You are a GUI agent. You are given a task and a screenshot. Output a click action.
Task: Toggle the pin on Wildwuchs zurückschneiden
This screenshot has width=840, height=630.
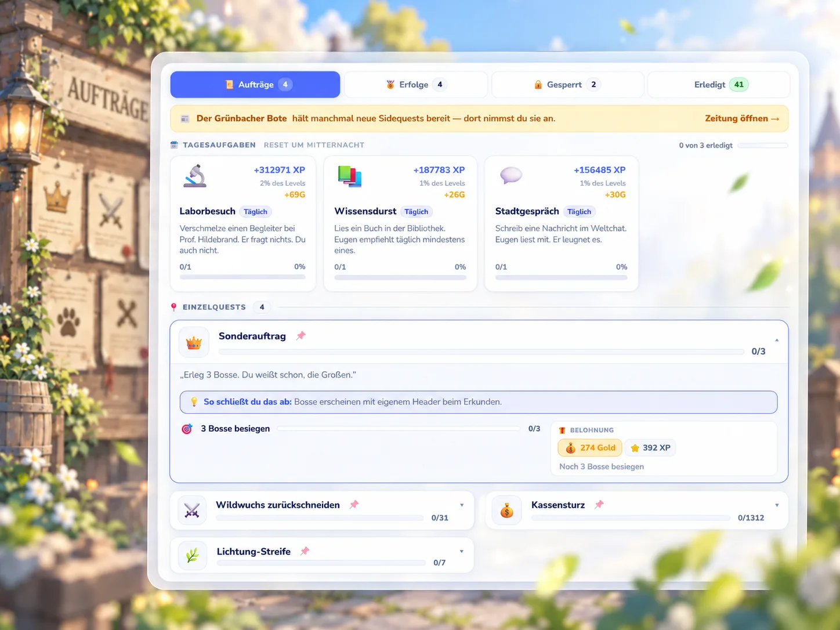tap(354, 505)
